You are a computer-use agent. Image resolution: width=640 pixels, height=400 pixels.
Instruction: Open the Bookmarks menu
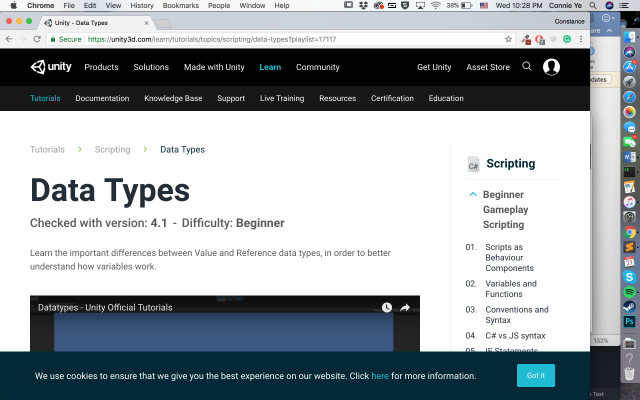click(x=180, y=5)
